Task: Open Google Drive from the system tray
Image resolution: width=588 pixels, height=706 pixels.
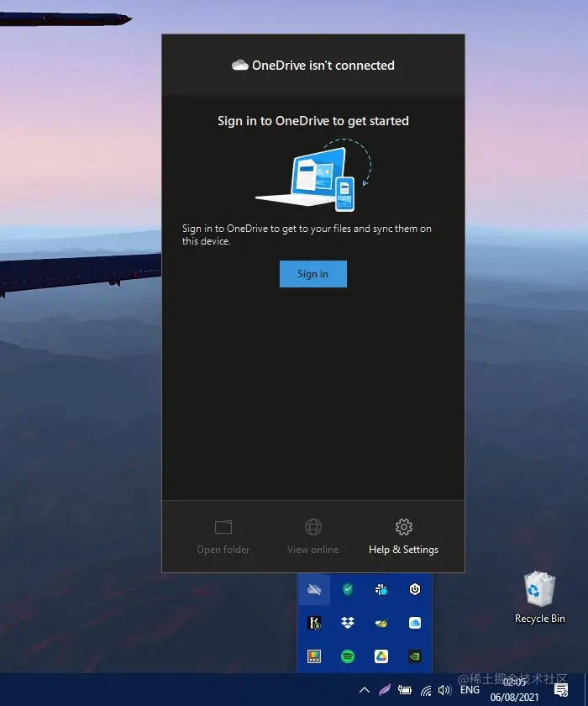Action: click(x=381, y=656)
